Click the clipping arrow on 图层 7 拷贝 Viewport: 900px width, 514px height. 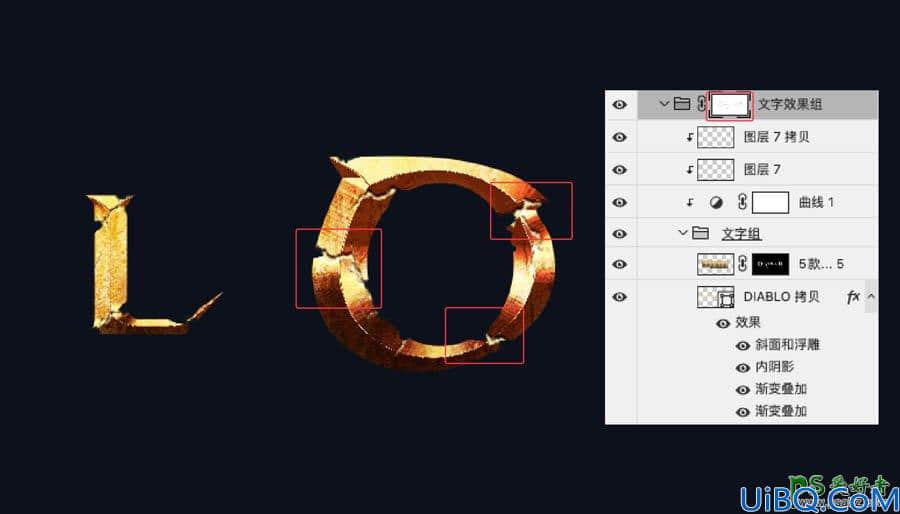(x=690, y=138)
